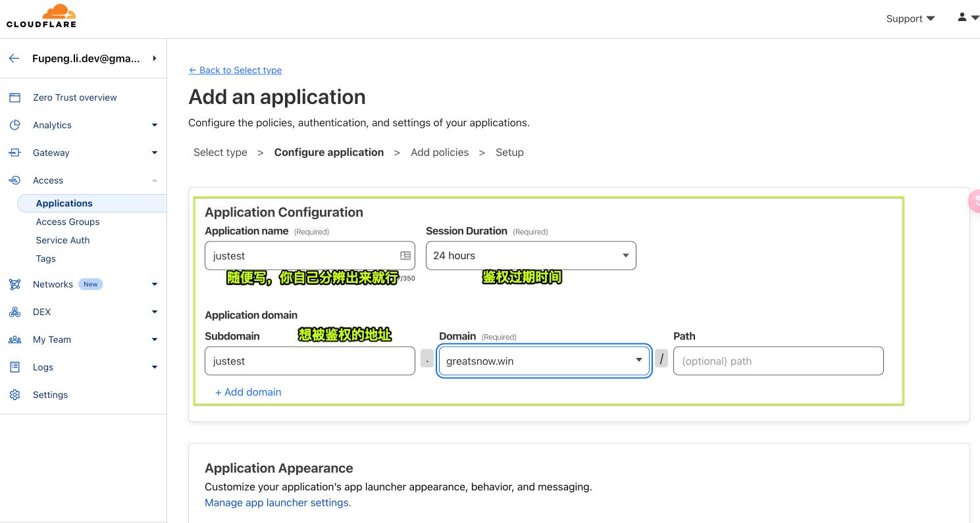Open the Support dropdown menu

tap(910, 18)
